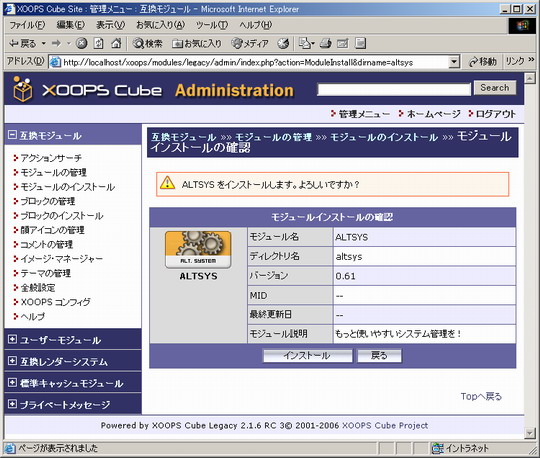The image size is (540, 458).
Task: Click the Go (移動) button
Action: pyautogui.click(x=483, y=62)
